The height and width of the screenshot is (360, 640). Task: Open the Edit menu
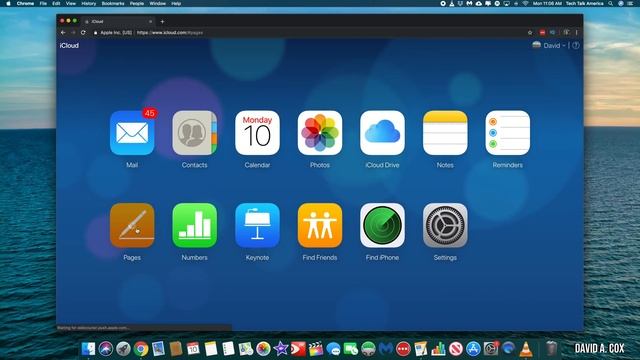pyautogui.click(x=56, y=3)
